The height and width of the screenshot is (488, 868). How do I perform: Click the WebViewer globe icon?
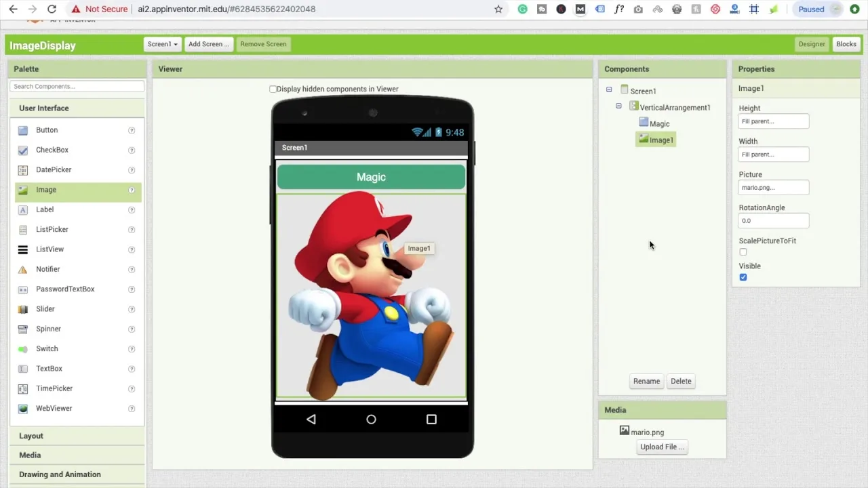(23, 409)
